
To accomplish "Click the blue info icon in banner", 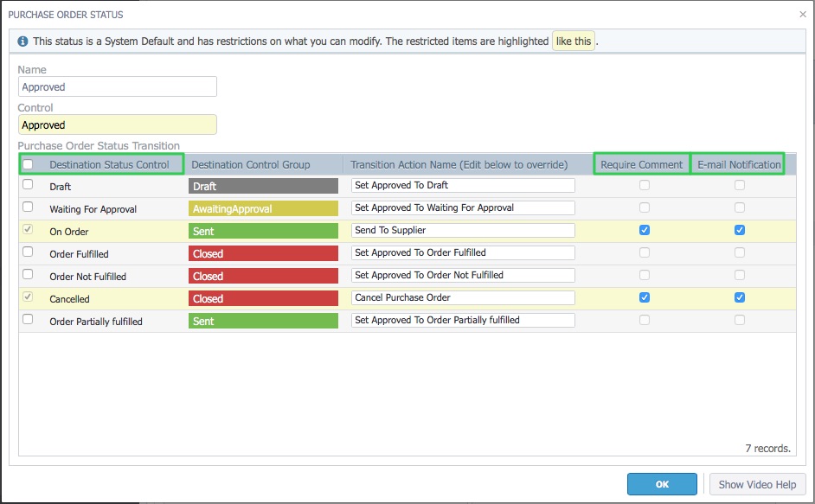I will click(22, 41).
